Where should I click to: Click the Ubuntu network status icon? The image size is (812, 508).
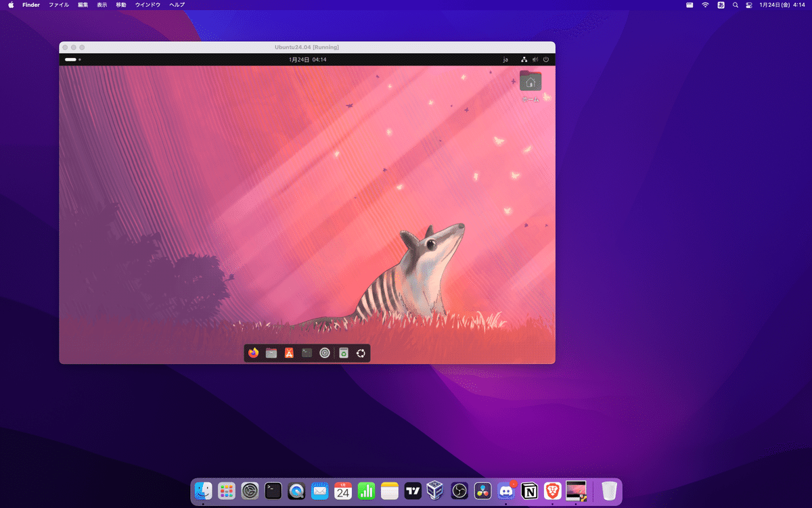pos(524,60)
